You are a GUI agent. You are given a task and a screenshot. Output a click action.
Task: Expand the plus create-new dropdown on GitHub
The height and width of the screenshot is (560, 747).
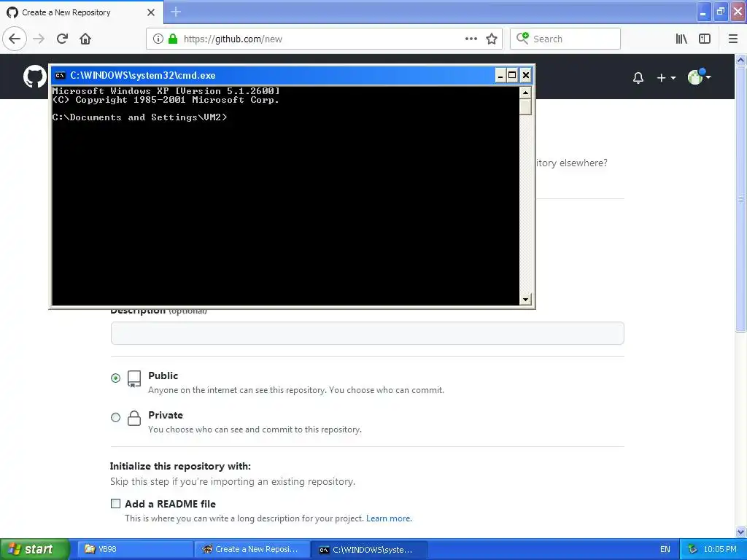pyautogui.click(x=666, y=77)
